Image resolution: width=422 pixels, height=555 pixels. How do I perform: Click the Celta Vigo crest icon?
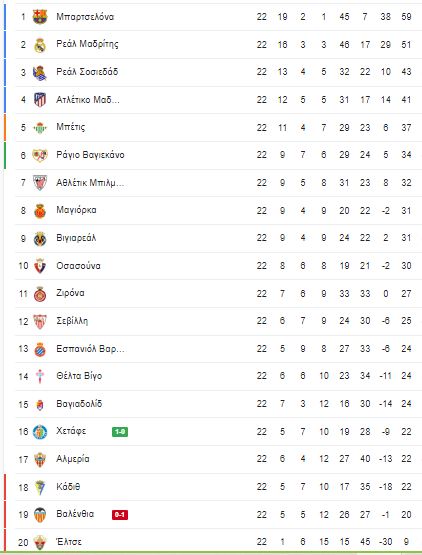tap(40, 376)
